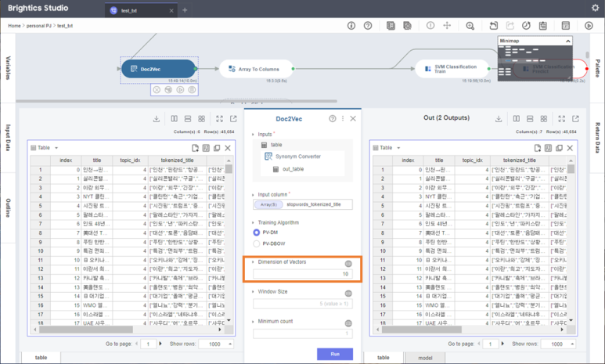The width and height of the screenshot is (605, 364).
Task: Select PV-DBOW training algorithm
Action: coord(256,243)
